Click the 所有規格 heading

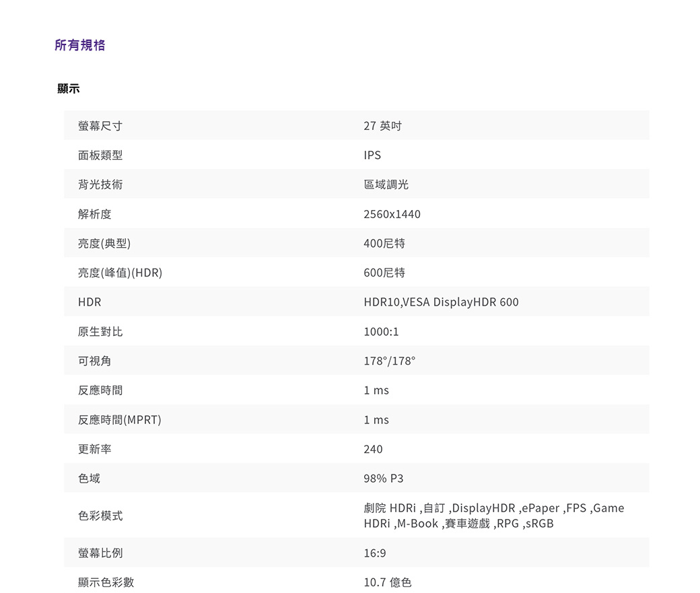tap(80, 45)
